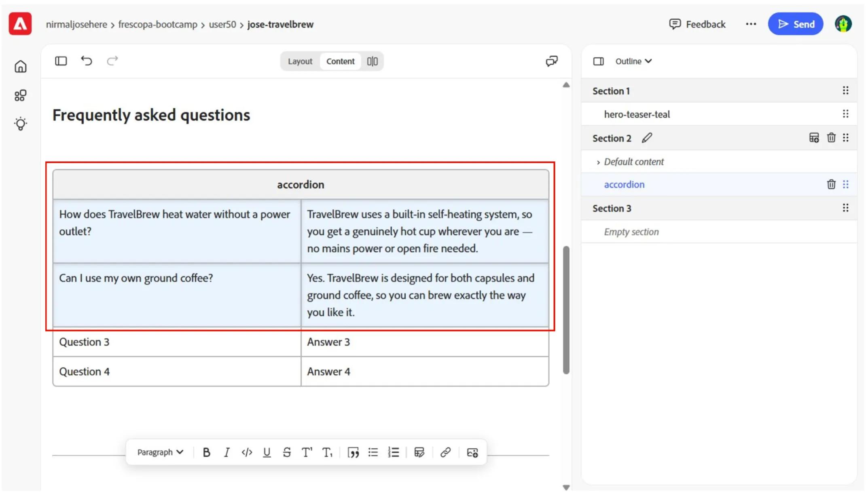The width and height of the screenshot is (868, 498).
Task: Toggle the left sidebar panel icon
Action: click(x=61, y=61)
